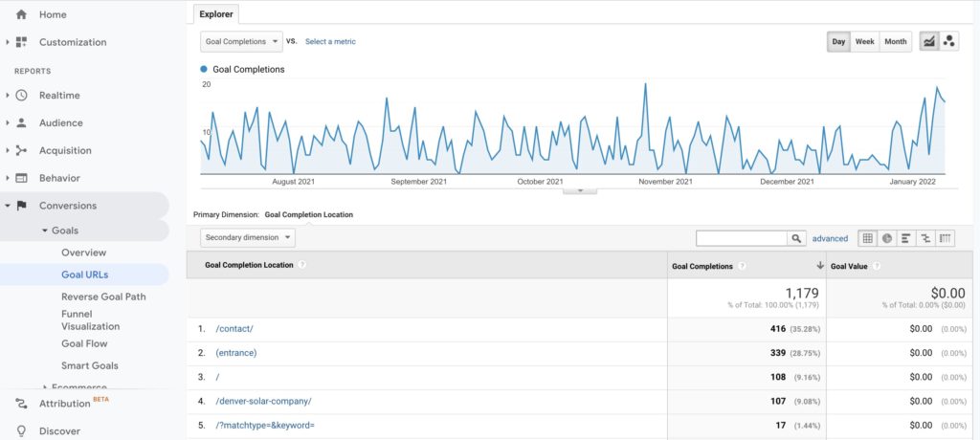The image size is (980, 440).
Task: Open the advanced filter link
Action: click(830, 238)
